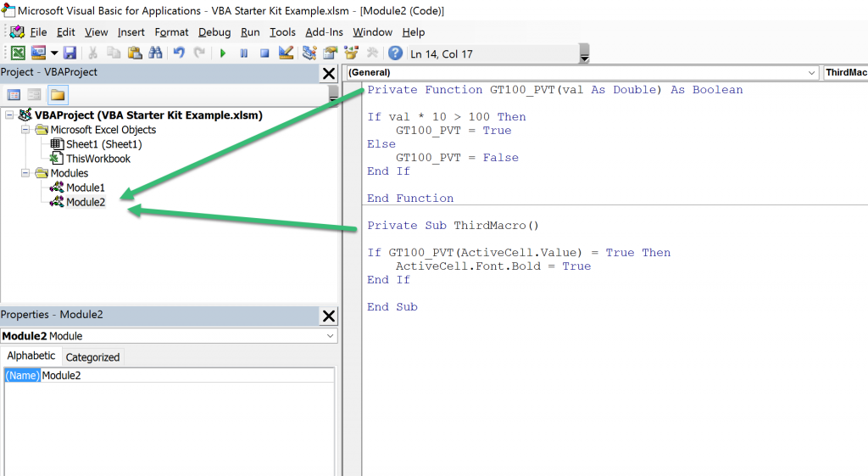Open the VBA control-menu icon beside File
Viewport: 868px width, 476px height.
(x=17, y=31)
